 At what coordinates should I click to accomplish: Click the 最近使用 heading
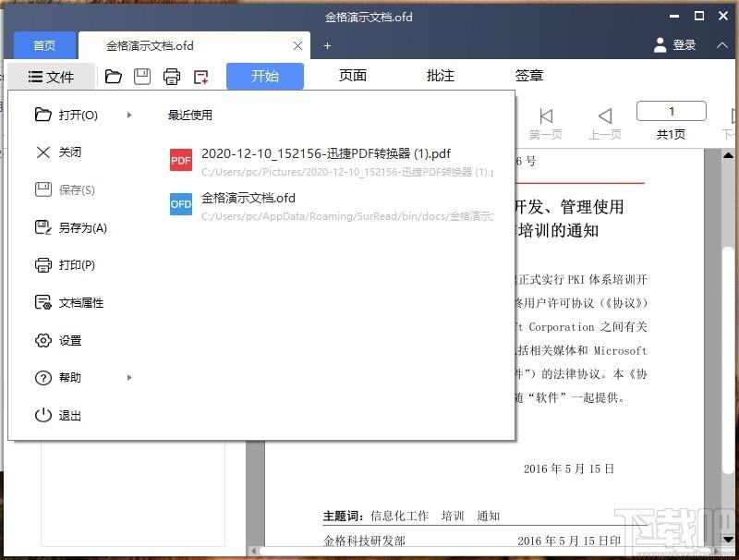click(190, 115)
